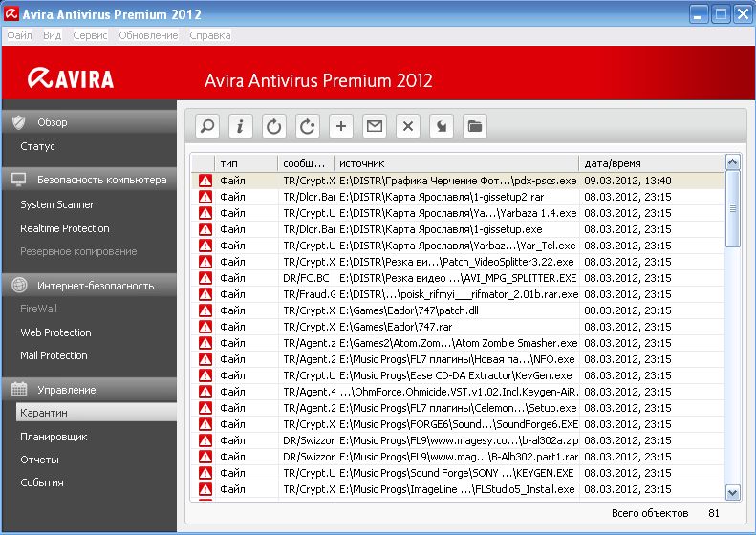Select the row with rifmator_2.01b.rar.exe

pyautogui.click(x=458, y=294)
